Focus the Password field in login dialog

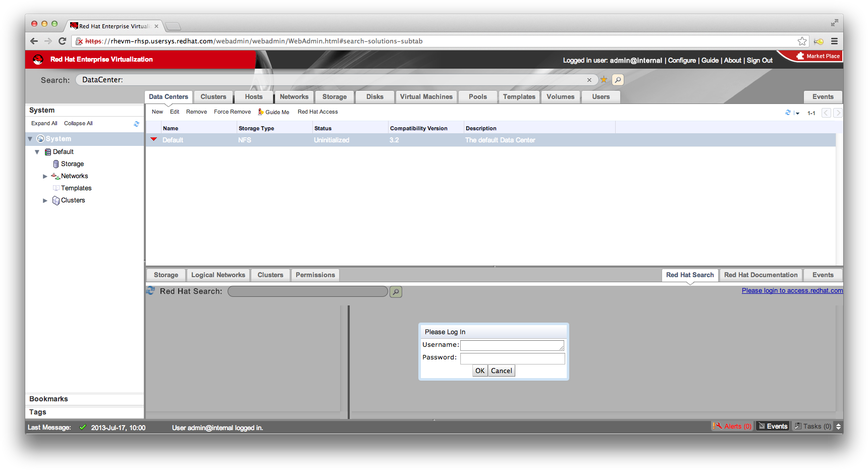[x=512, y=358]
